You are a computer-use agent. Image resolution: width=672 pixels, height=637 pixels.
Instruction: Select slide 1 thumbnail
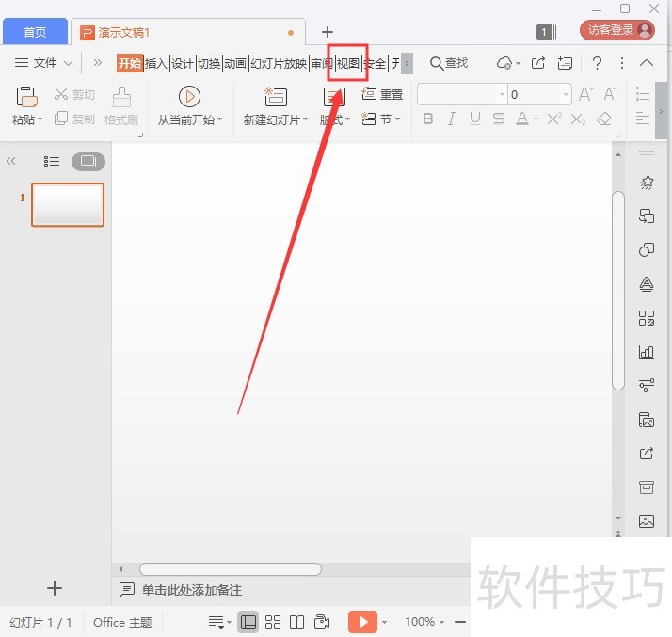tap(68, 205)
